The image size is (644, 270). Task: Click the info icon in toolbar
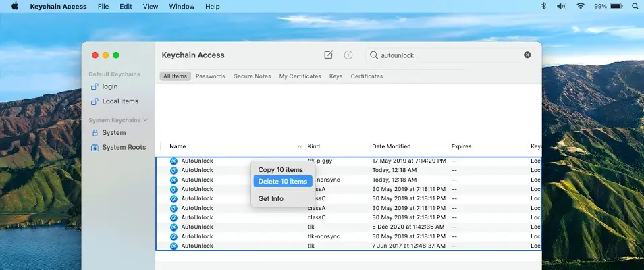[x=348, y=55]
